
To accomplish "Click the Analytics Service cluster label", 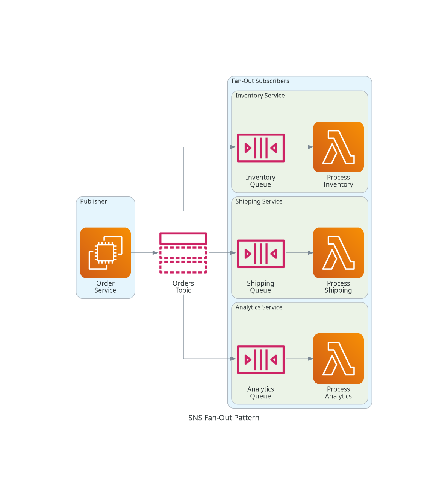I will point(259,307).
